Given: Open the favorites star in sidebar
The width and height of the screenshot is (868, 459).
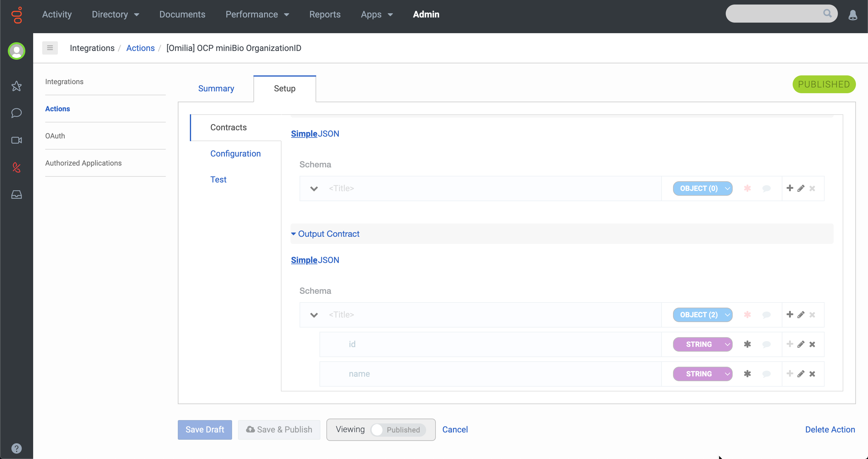Looking at the screenshot, I should click(17, 86).
